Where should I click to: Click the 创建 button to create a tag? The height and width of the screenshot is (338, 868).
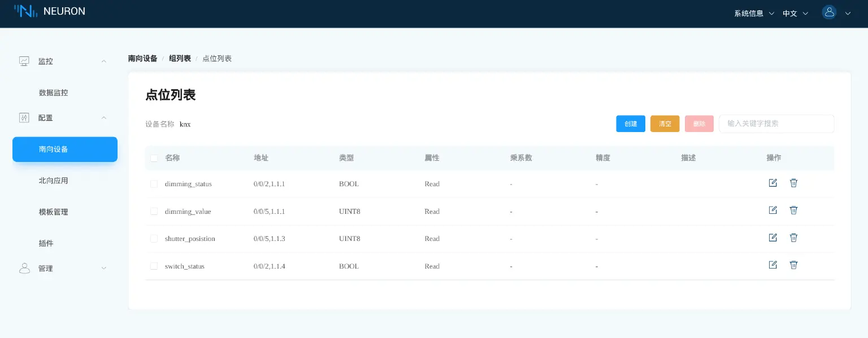(x=631, y=124)
